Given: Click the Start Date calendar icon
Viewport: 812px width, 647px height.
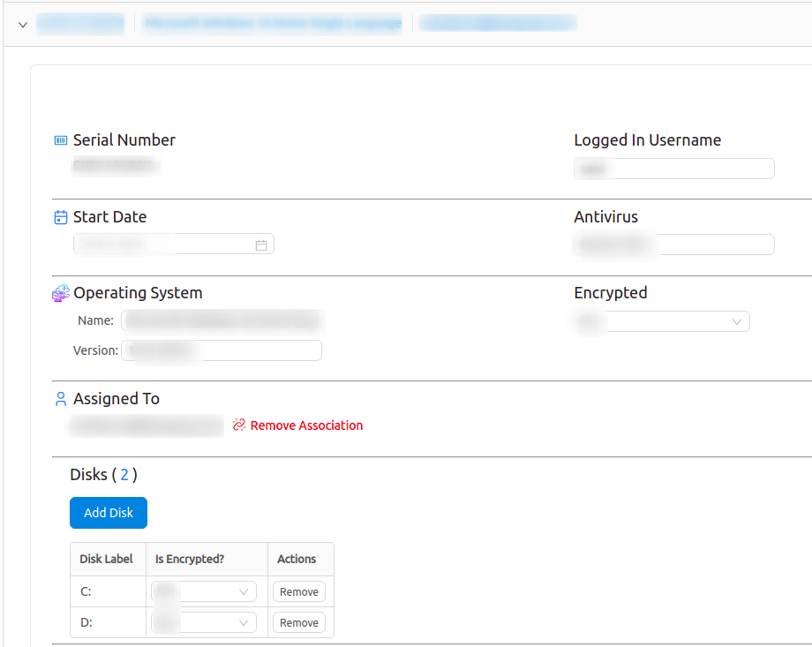Looking at the screenshot, I should tap(61, 217).
